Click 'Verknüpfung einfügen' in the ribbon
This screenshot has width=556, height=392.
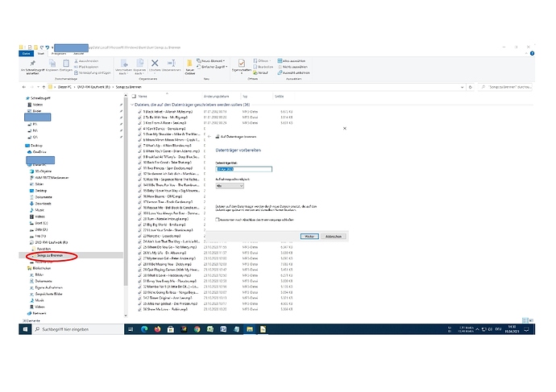[93, 72]
